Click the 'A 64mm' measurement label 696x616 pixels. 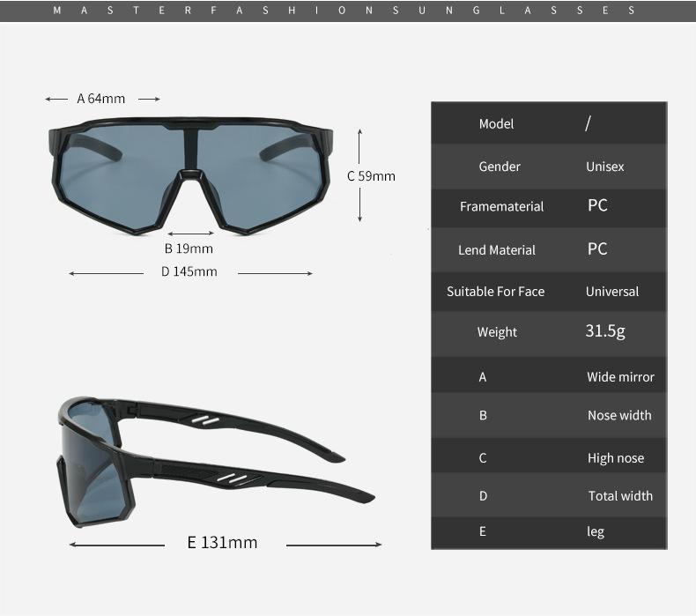tap(101, 99)
